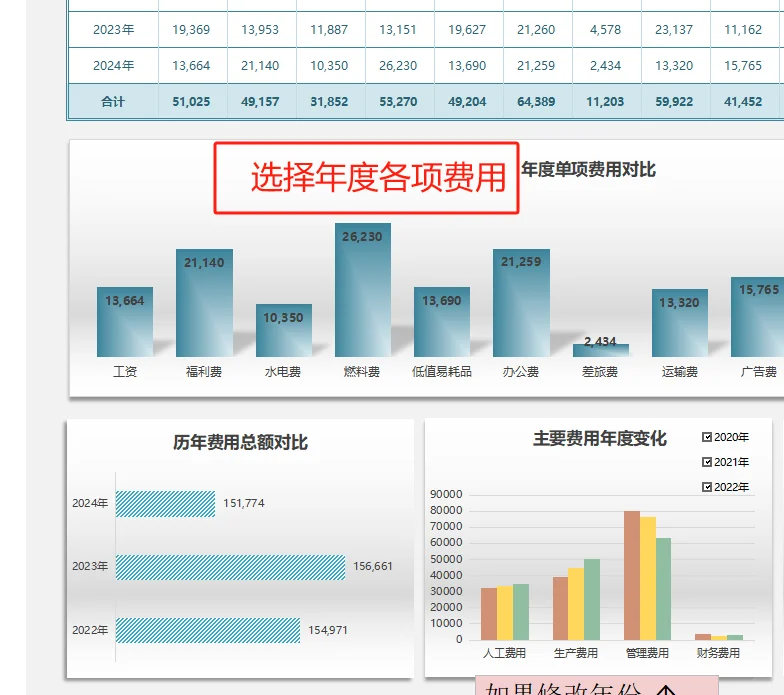Select the 水电费 bar labeled 10,350

284,330
